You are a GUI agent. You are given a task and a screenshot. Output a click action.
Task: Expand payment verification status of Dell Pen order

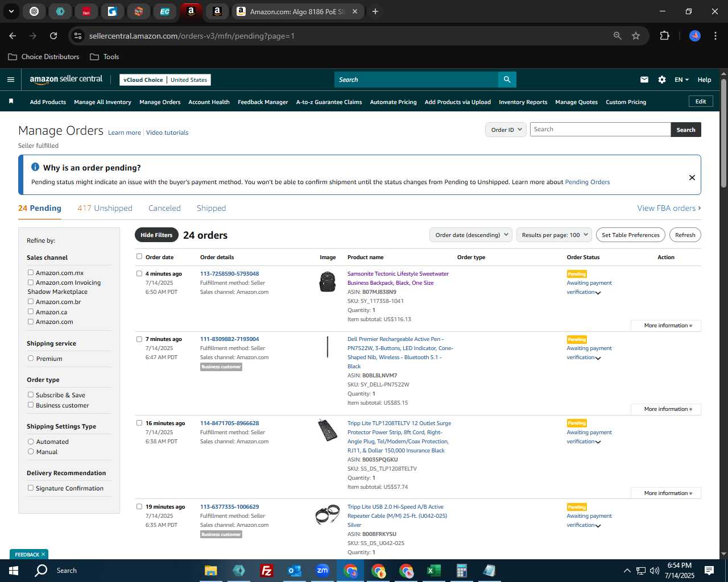598,358
